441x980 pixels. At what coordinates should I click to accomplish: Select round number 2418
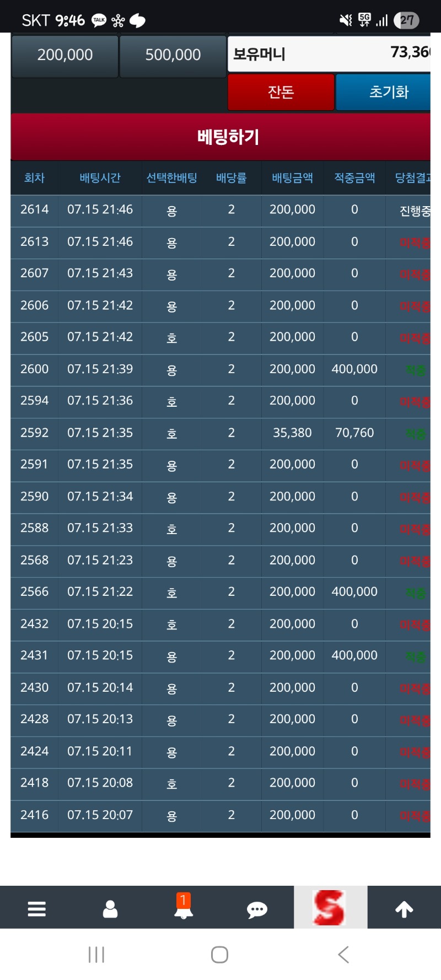click(x=34, y=783)
